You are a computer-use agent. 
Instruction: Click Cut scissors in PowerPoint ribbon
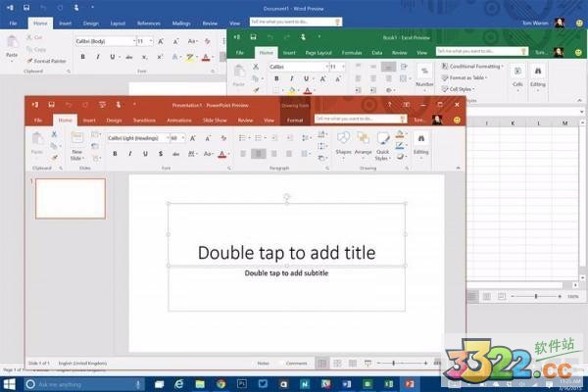coord(54,134)
